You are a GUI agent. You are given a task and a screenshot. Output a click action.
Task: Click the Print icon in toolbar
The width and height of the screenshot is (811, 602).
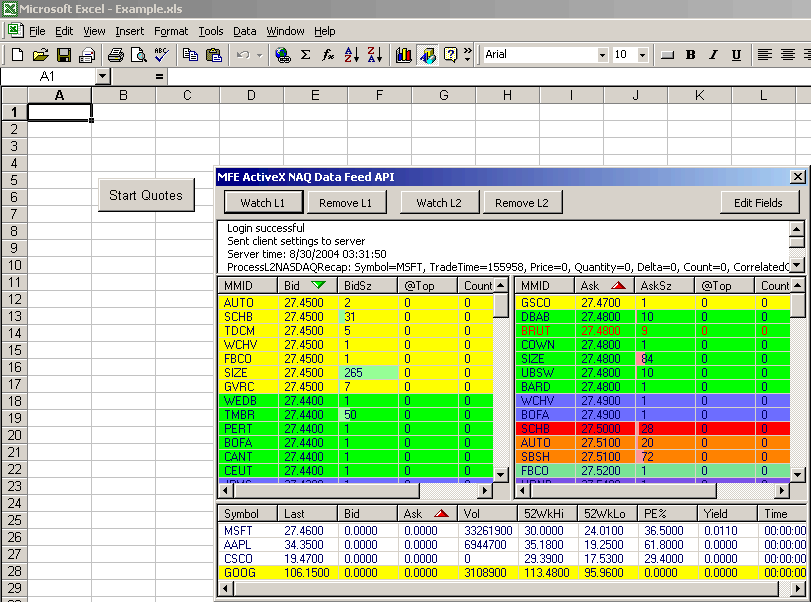click(116, 55)
